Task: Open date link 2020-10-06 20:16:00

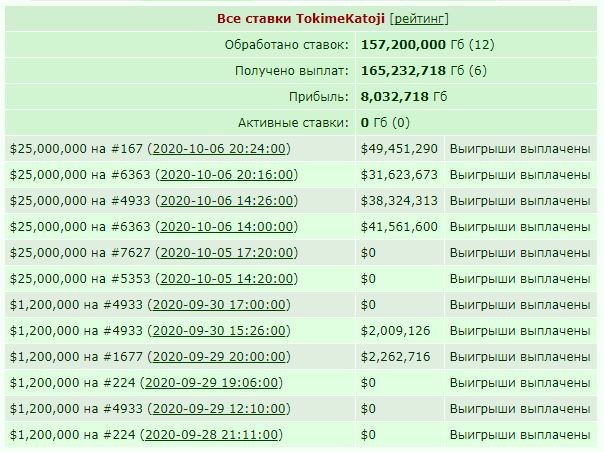Action: point(226,175)
